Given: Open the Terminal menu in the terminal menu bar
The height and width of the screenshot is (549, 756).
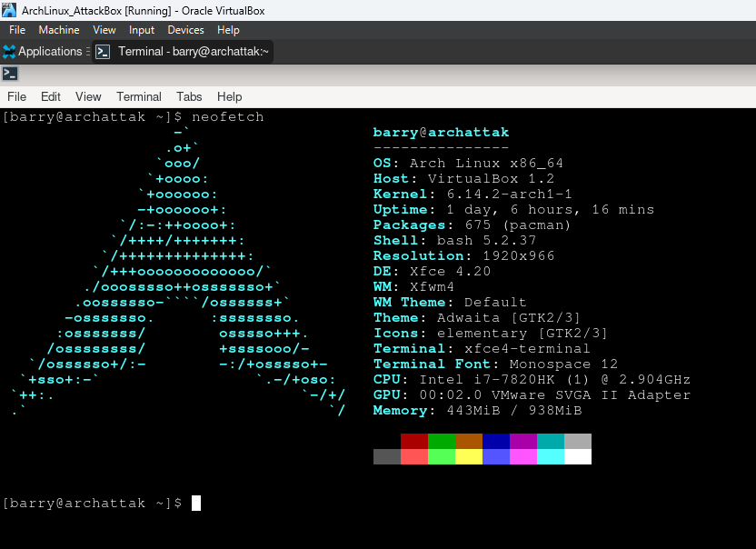Looking at the screenshot, I should [x=139, y=97].
